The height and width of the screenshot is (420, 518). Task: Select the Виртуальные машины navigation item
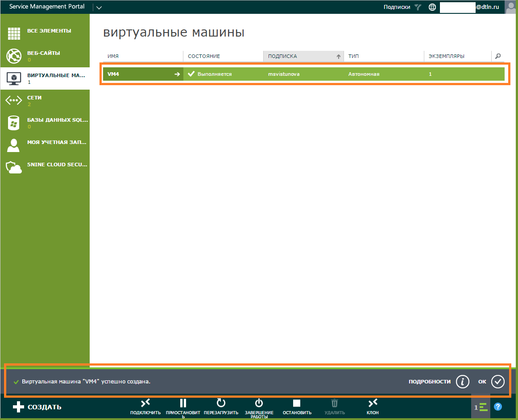[13, 77]
